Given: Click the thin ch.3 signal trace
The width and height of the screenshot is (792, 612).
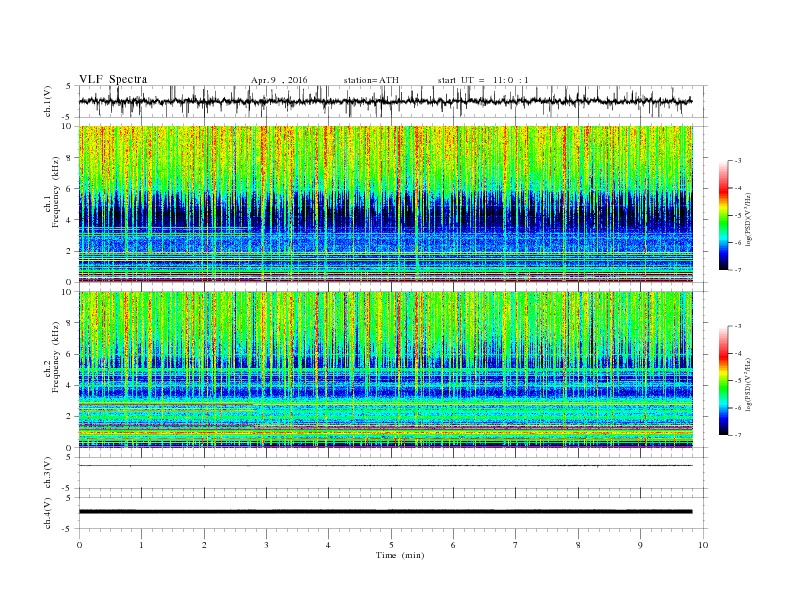Looking at the screenshot, I should click(x=385, y=466).
